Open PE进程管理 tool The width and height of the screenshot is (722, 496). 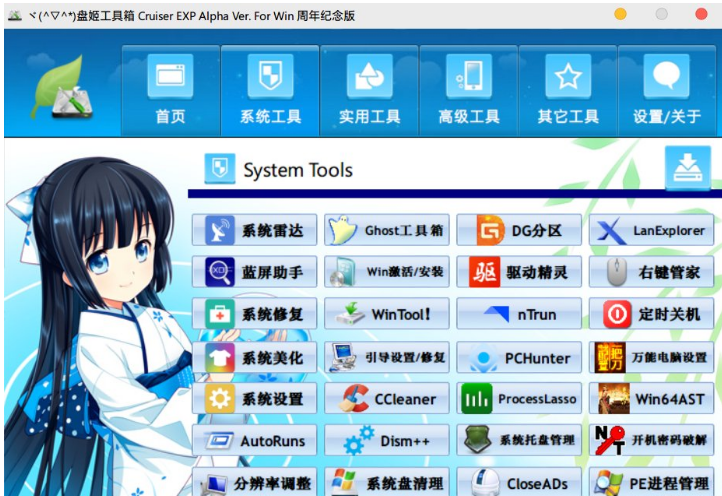click(x=651, y=482)
